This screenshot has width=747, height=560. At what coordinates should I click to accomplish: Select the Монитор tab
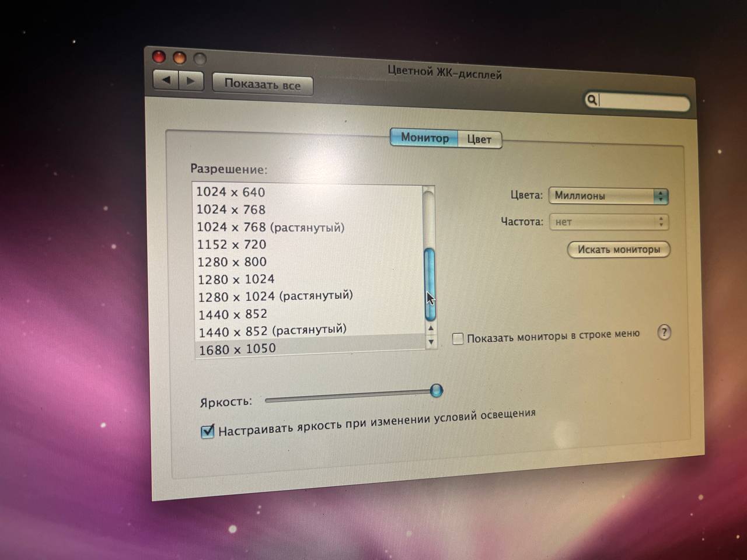(424, 138)
